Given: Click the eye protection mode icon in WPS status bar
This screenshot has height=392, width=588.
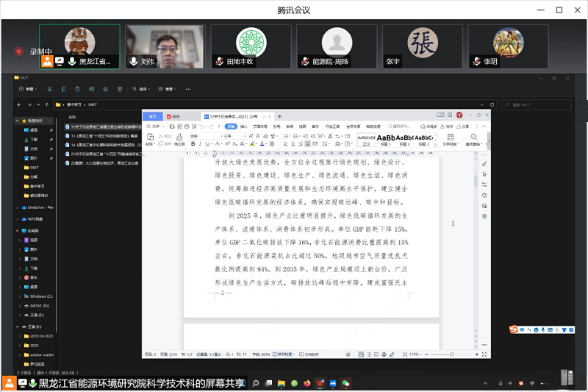Looking at the screenshot, I should [348, 354].
